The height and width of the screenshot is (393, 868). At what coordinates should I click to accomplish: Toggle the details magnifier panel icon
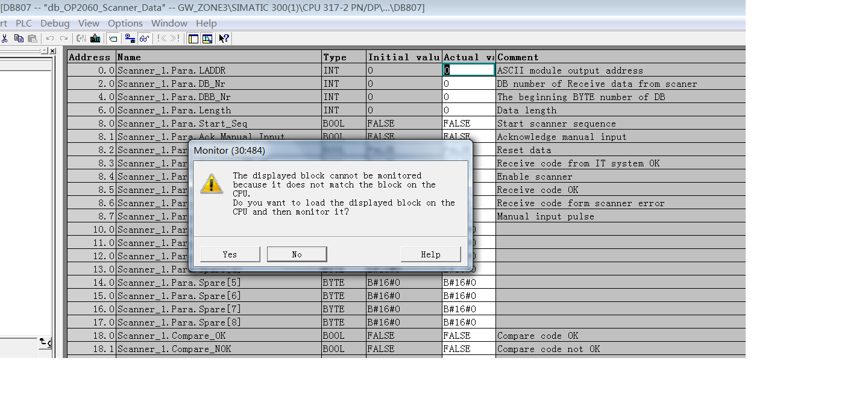(207, 39)
